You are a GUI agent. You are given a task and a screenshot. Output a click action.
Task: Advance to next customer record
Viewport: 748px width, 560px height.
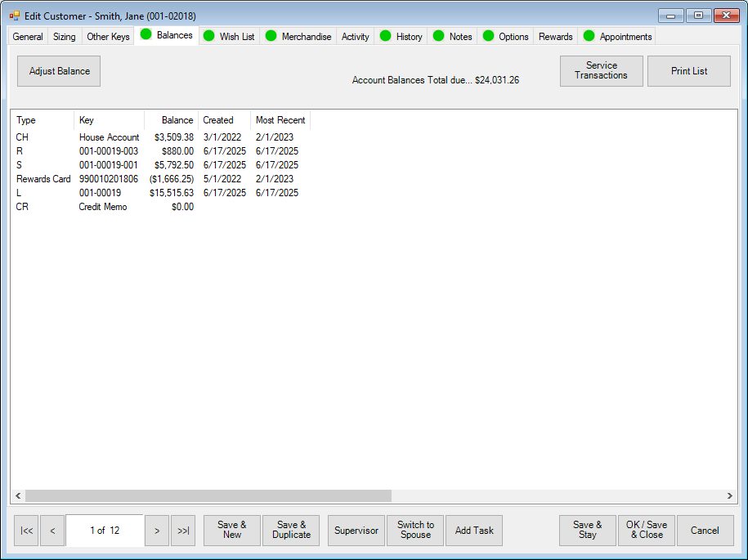coord(157,531)
